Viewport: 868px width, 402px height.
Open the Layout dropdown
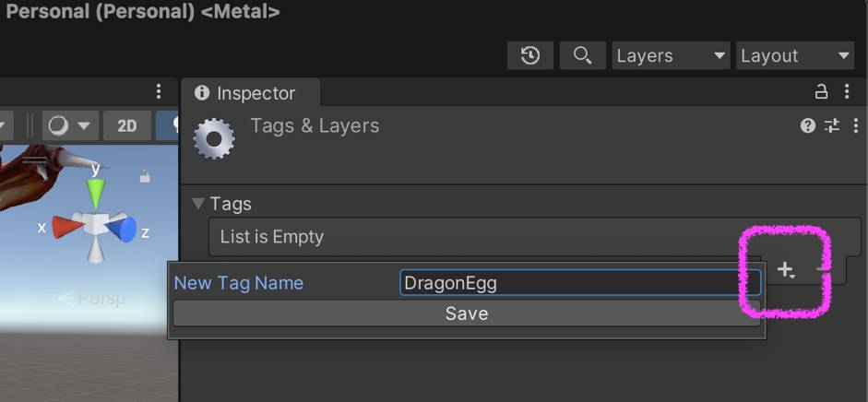coord(794,55)
